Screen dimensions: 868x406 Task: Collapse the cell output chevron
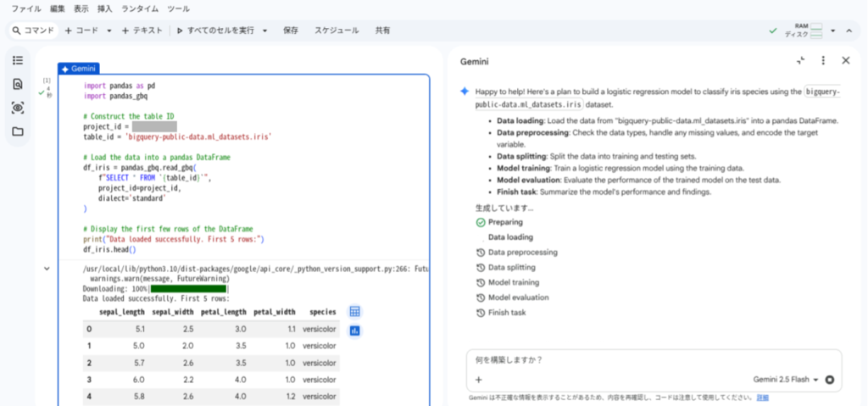pos(47,269)
